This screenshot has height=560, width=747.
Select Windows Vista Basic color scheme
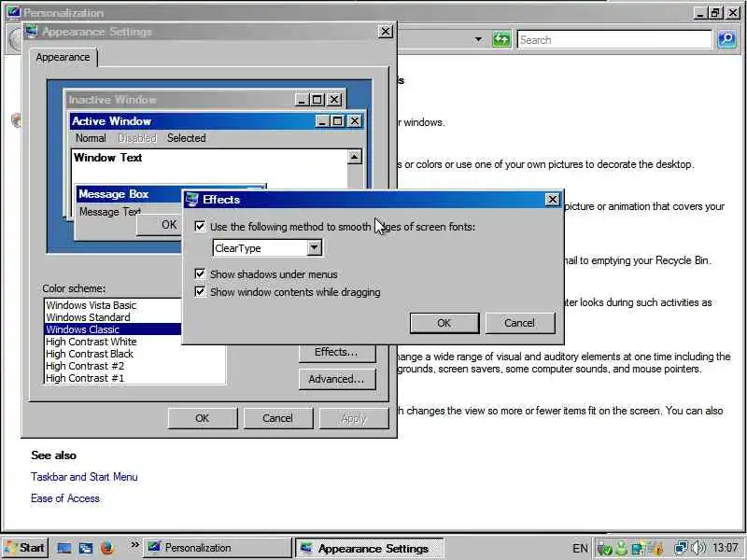[91, 305]
